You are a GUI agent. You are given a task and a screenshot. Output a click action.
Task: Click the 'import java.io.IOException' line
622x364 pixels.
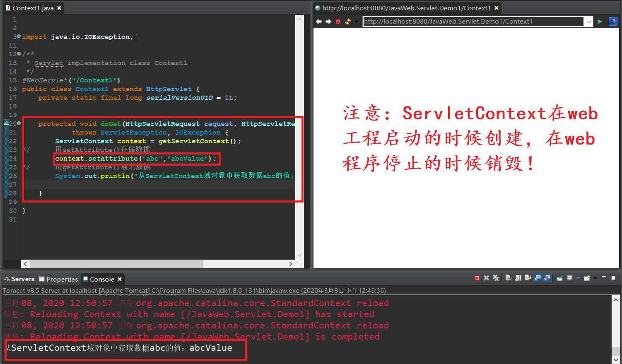click(x=77, y=37)
